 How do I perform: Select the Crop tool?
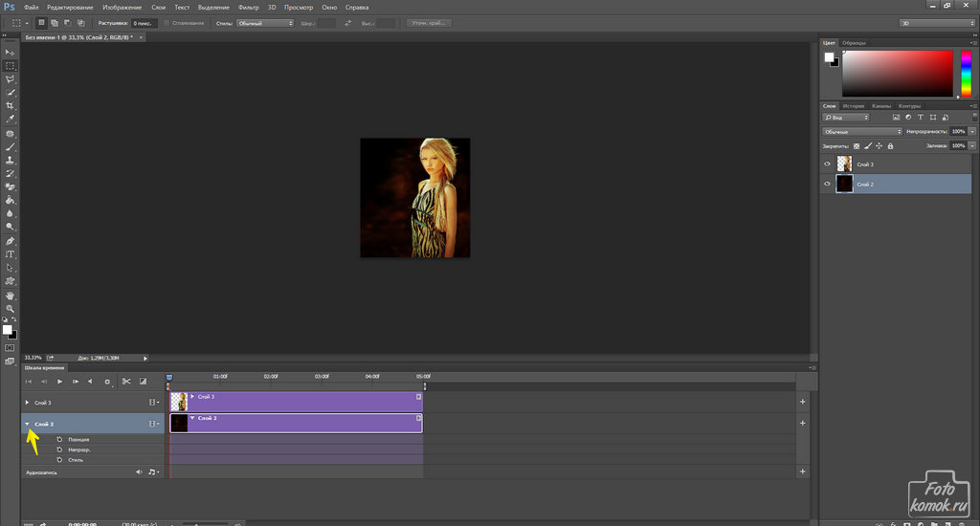pos(10,105)
